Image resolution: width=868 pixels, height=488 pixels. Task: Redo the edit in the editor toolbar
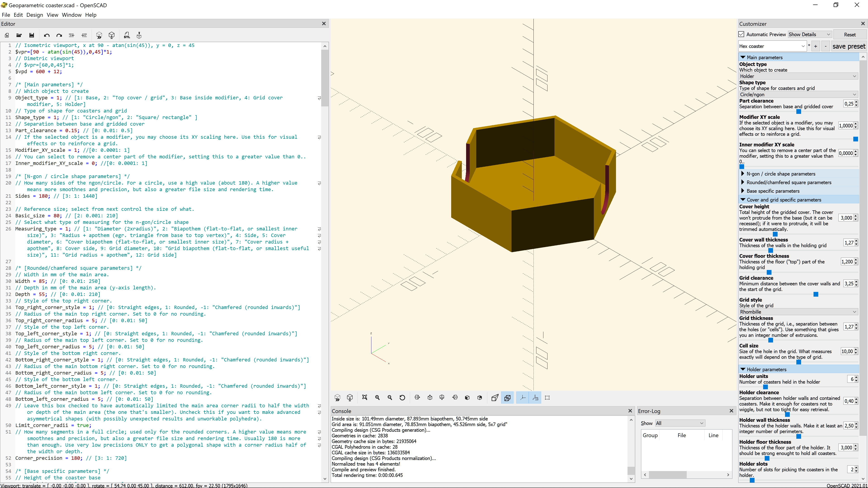click(59, 35)
